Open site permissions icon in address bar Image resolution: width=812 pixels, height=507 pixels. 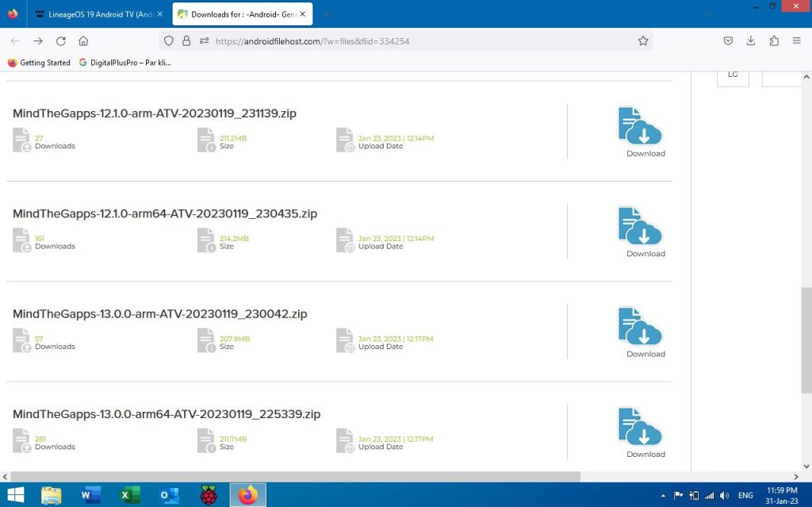click(204, 41)
